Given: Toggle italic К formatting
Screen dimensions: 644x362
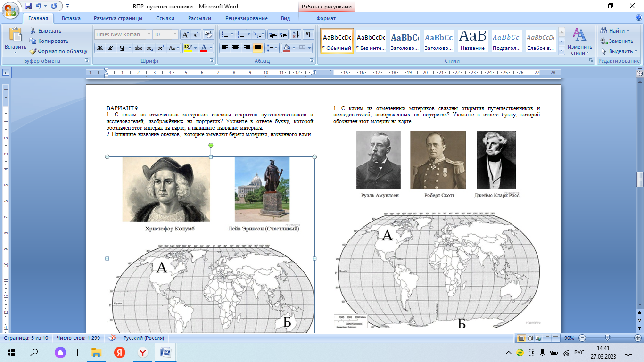Looking at the screenshot, I should (x=110, y=48).
